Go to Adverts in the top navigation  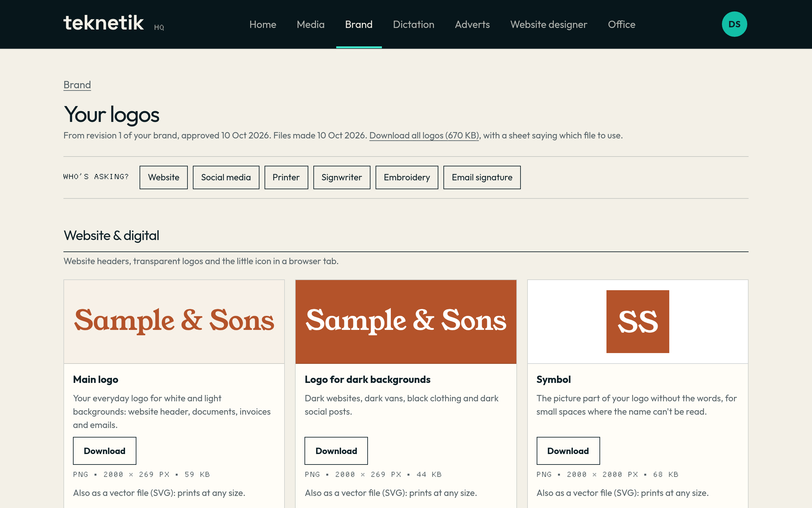[472, 24]
